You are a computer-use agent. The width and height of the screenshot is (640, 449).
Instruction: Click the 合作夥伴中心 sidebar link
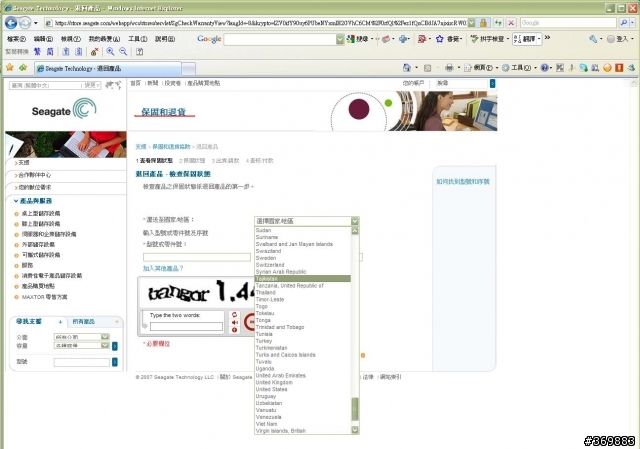35,175
